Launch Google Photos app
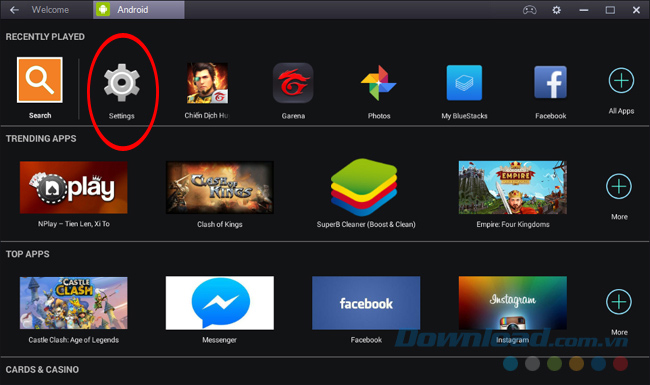 378,83
